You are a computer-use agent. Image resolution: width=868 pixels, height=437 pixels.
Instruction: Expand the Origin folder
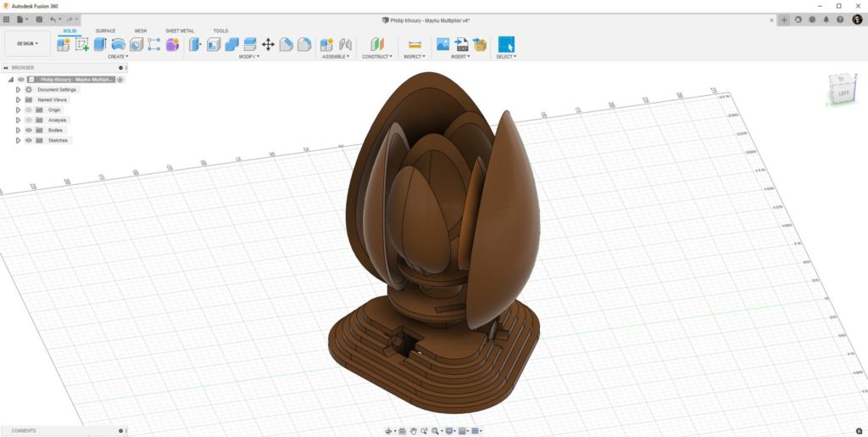pyautogui.click(x=19, y=109)
